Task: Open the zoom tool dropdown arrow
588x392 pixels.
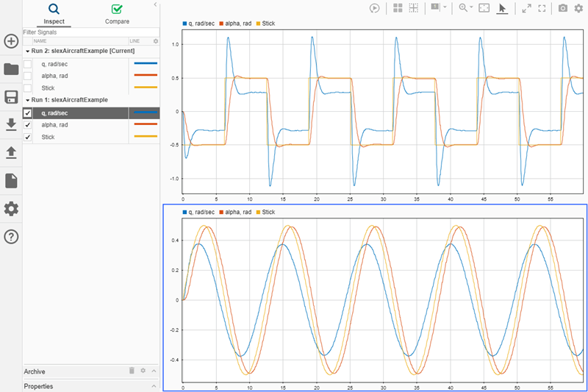Action: [x=471, y=7]
